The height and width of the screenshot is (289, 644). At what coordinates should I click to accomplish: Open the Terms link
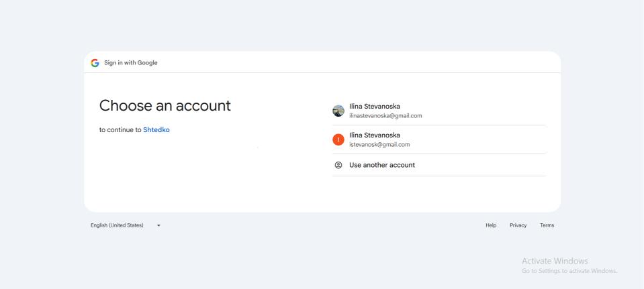coord(547,225)
